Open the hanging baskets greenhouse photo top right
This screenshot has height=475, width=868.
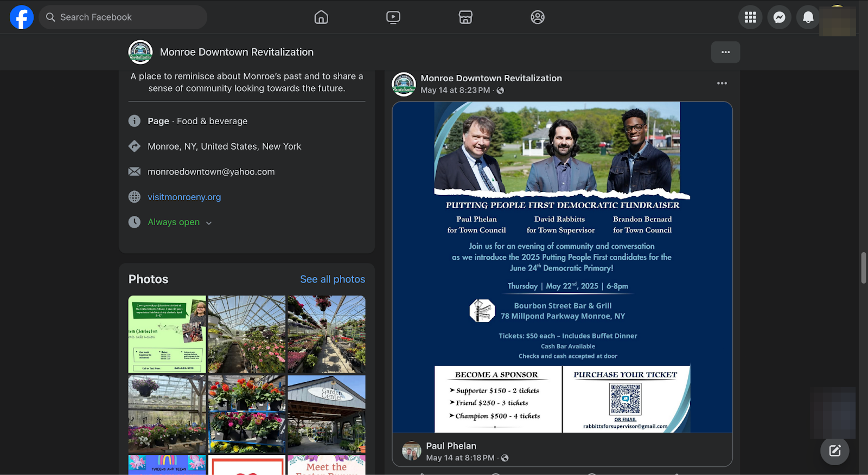(x=327, y=334)
